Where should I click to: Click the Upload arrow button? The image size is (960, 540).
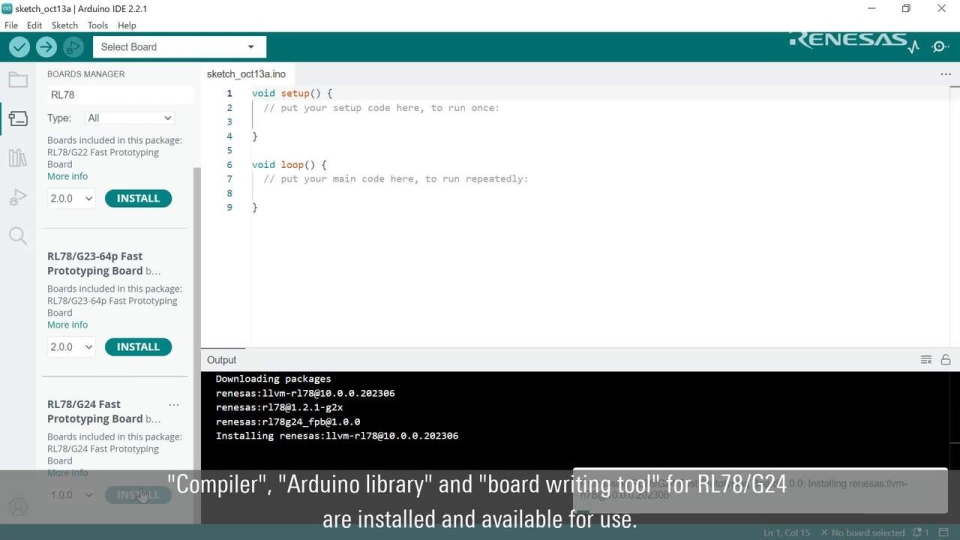click(x=46, y=47)
